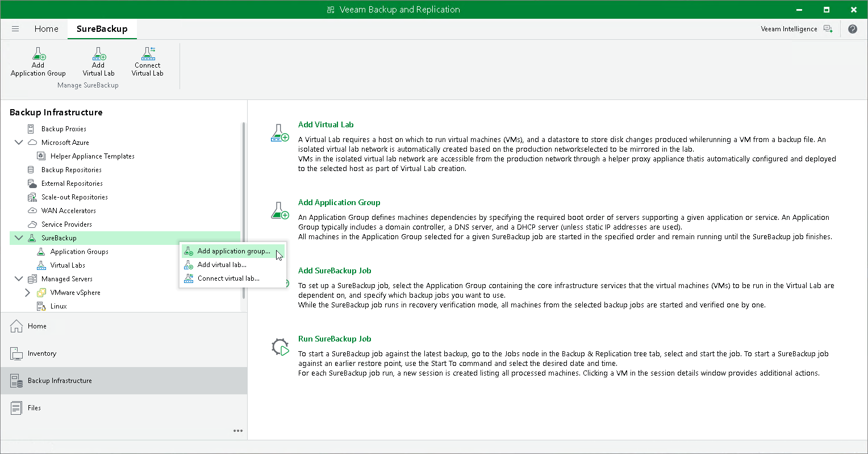Select Backup Proxies icon in tree
The image size is (868, 454).
(x=31, y=129)
